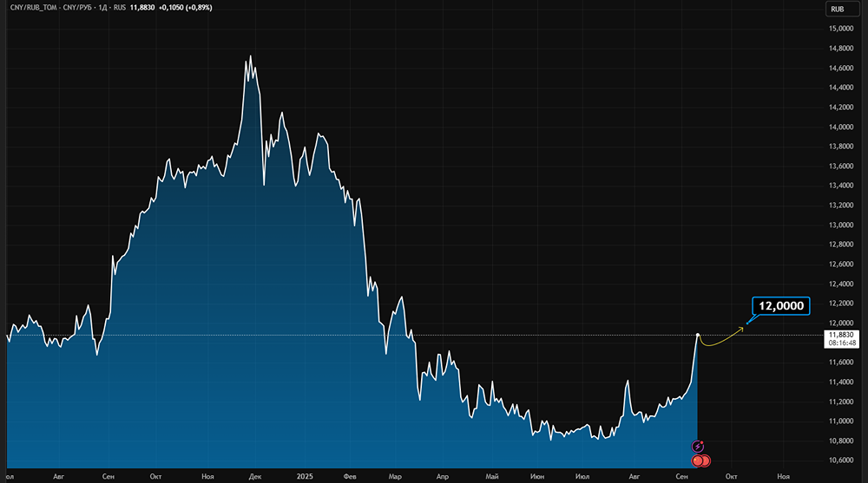Click the 08:16:48 bar countdown timer

pos(842,343)
